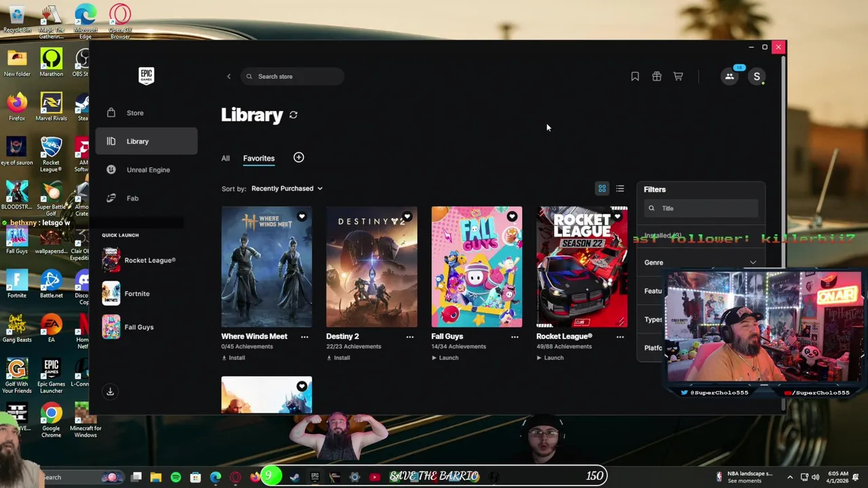Open the Gang Beasts desktop shortcut
The width and height of the screenshot is (868, 488).
coord(17,329)
